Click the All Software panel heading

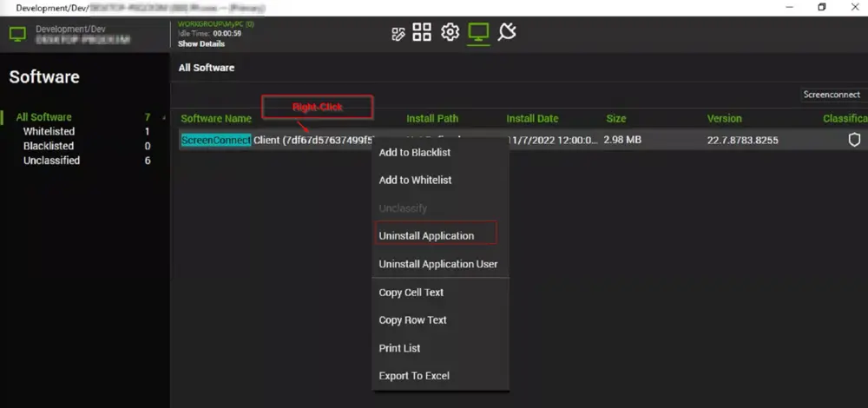(x=206, y=68)
